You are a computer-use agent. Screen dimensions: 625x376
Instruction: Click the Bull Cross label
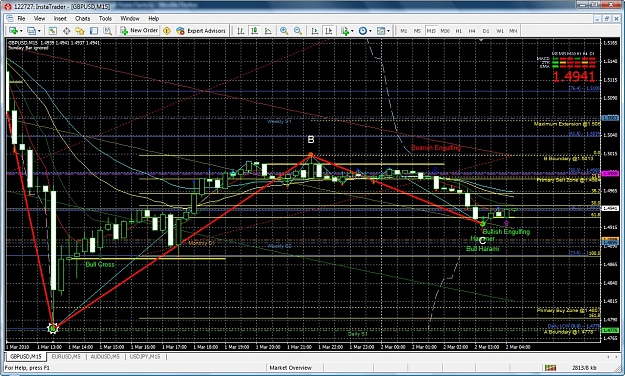100,264
